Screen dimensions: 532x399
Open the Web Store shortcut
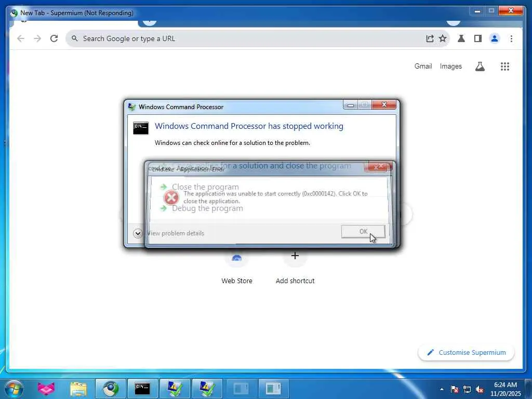coord(237,270)
